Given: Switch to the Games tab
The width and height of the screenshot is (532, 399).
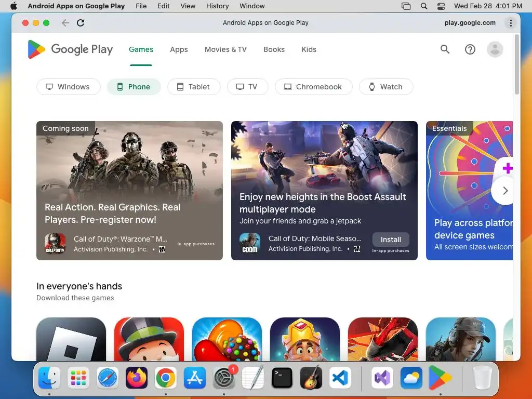Looking at the screenshot, I should click(141, 49).
